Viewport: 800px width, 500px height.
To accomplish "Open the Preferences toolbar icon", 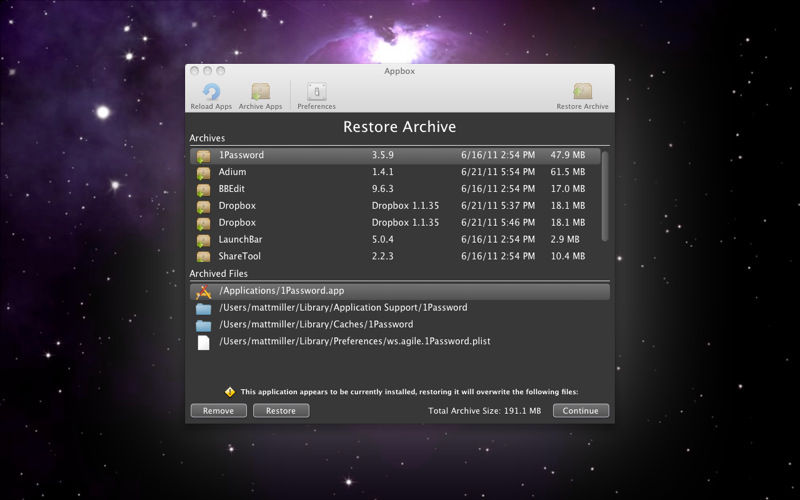I will pyautogui.click(x=316, y=92).
